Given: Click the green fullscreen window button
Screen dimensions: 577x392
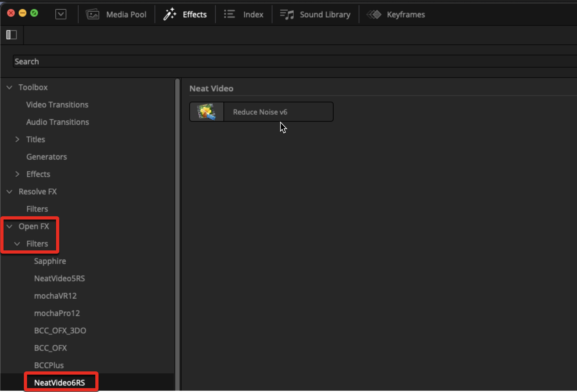Looking at the screenshot, I should pos(34,13).
